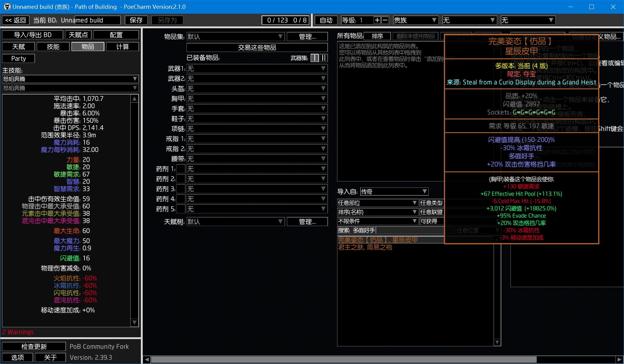
Task: Click the Path of Building title bar icon
Action: 7,7
